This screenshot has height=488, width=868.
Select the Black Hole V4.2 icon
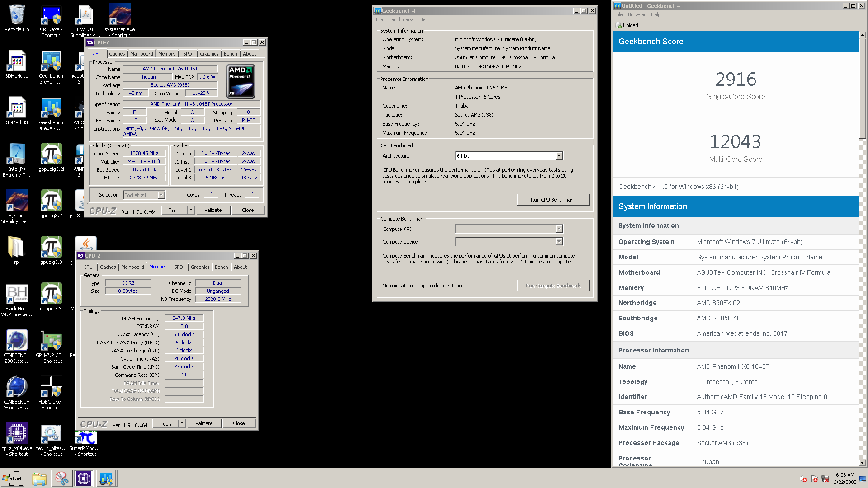(17, 300)
